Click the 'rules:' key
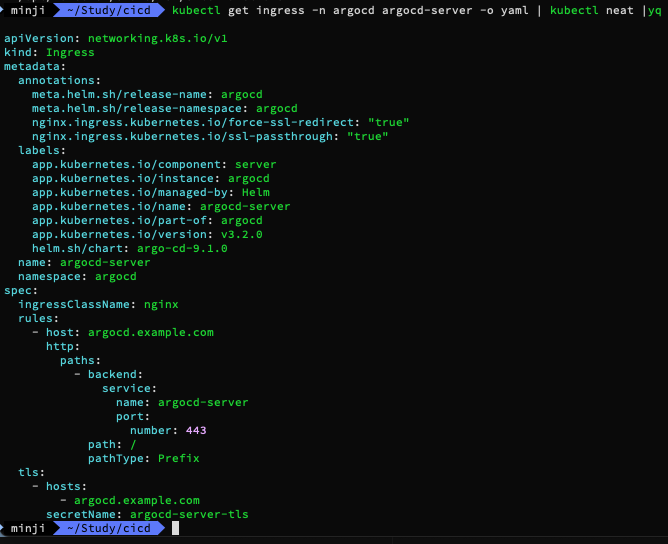 (38, 319)
